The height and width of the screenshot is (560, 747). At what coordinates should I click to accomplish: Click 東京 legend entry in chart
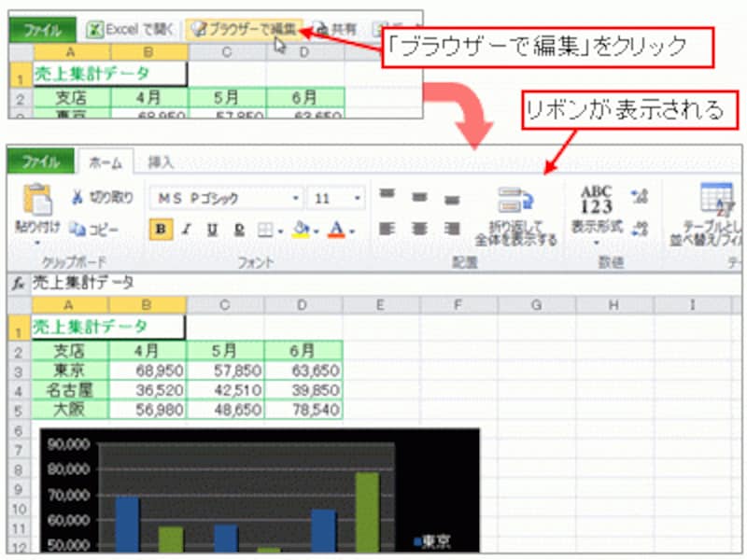coord(431,541)
